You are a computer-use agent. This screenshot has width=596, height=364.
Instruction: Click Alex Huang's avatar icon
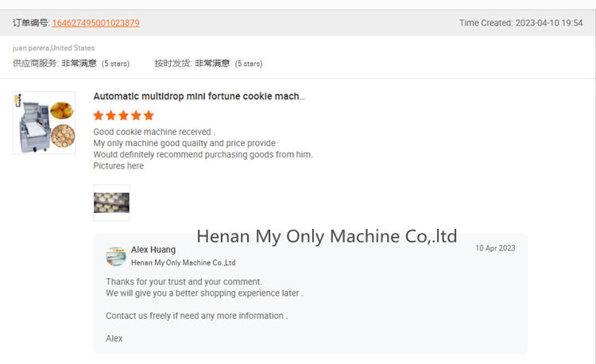coord(116,257)
